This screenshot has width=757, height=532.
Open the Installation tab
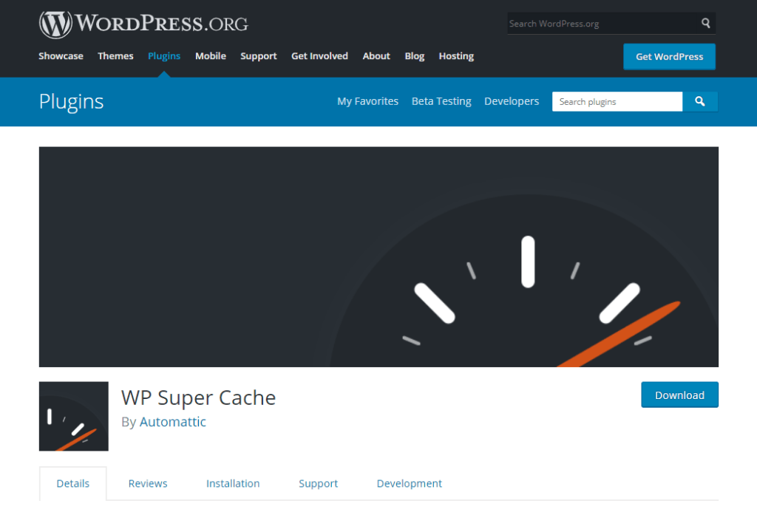233,483
